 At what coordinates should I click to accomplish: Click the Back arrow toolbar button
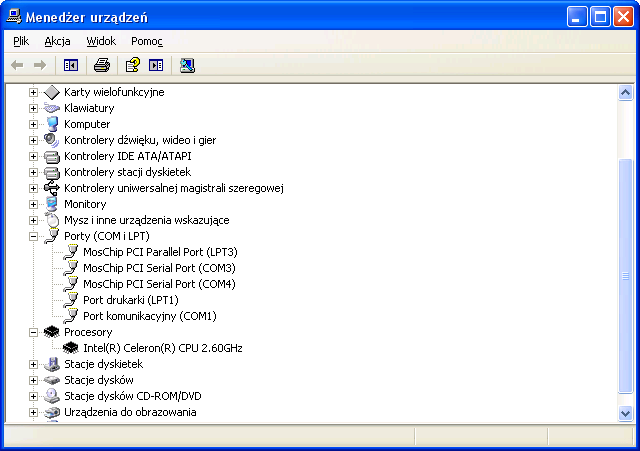(x=17, y=65)
